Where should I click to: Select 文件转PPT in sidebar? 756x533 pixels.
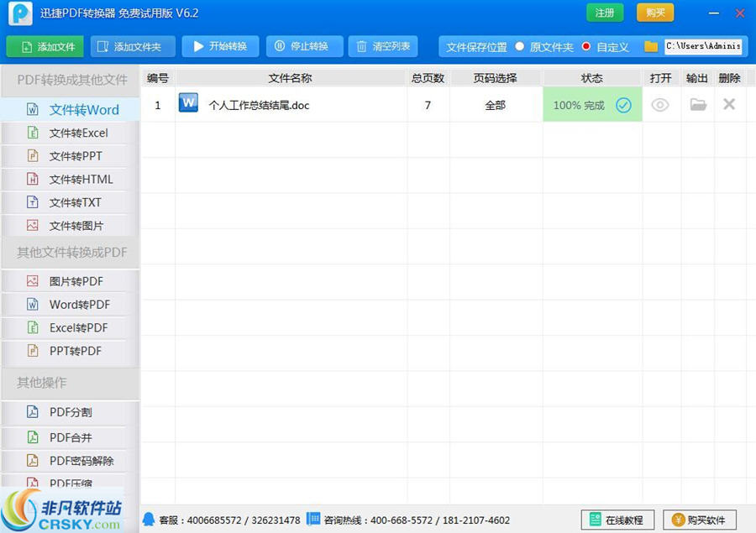tap(71, 156)
